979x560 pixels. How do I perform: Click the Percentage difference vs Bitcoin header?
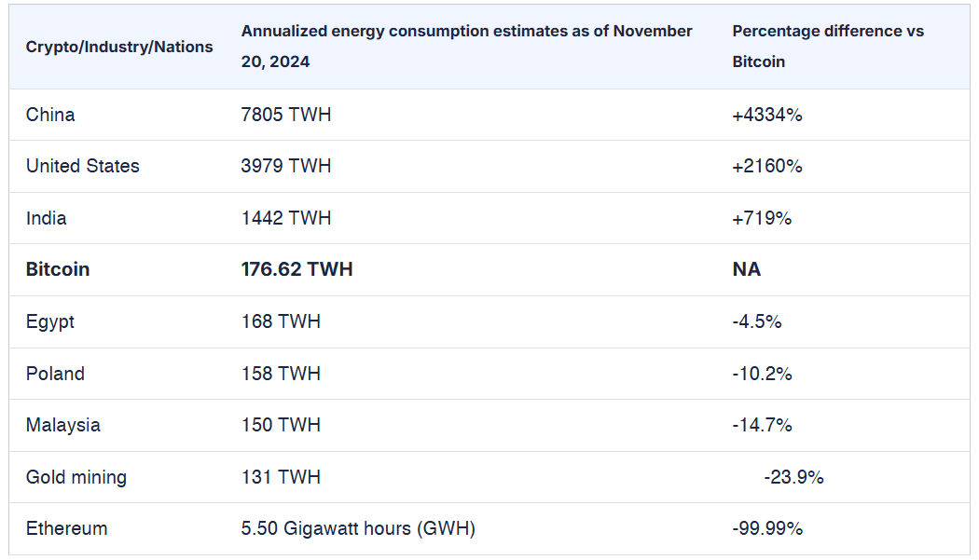click(x=828, y=47)
